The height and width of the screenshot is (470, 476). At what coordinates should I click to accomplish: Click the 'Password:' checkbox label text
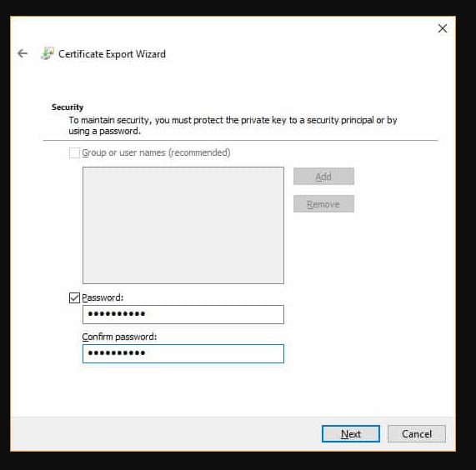(x=103, y=297)
